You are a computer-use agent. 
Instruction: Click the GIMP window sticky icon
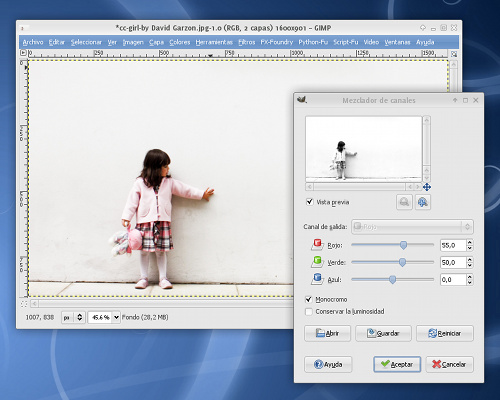[423, 28]
